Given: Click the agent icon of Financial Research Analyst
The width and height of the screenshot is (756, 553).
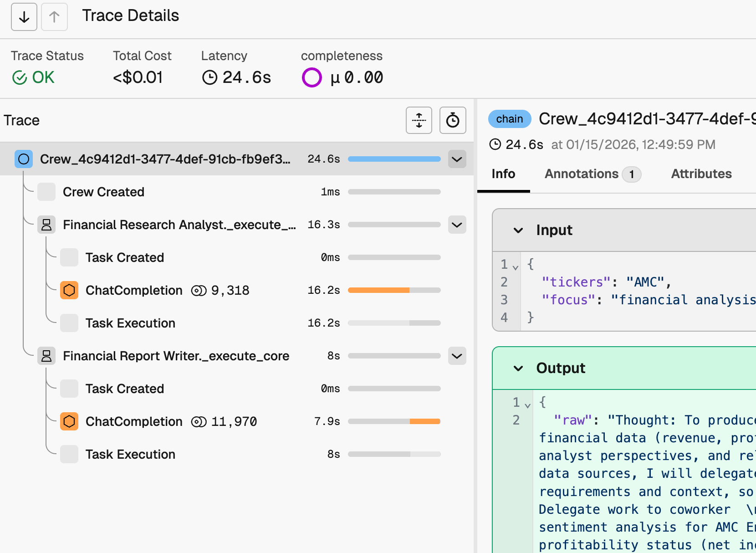Looking at the screenshot, I should [46, 225].
